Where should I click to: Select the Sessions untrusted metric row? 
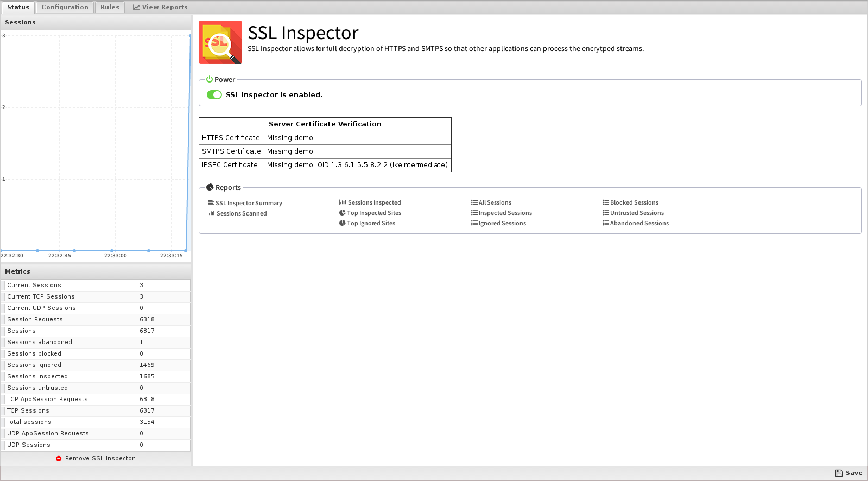pyautogui.click(x=96, y=388)
